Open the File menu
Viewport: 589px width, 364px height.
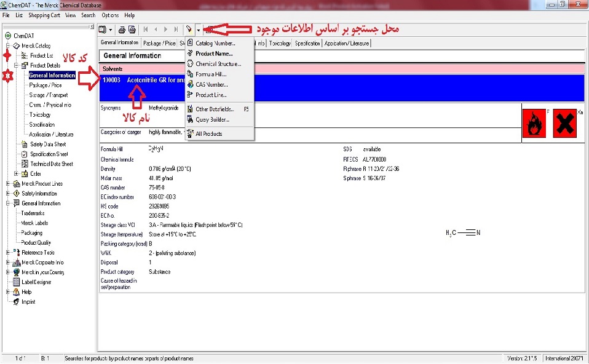coord(6,15)
